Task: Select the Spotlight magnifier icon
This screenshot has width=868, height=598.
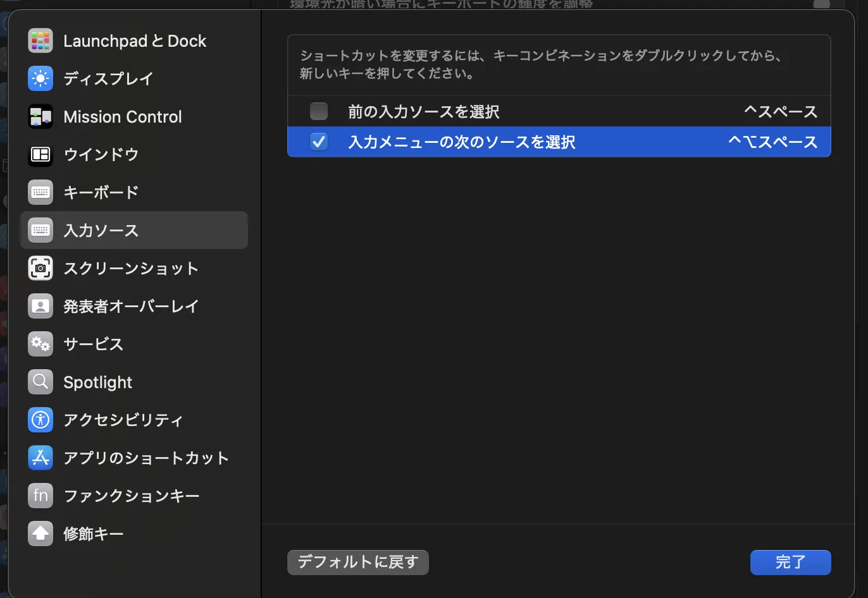Action: coord(40,382)
